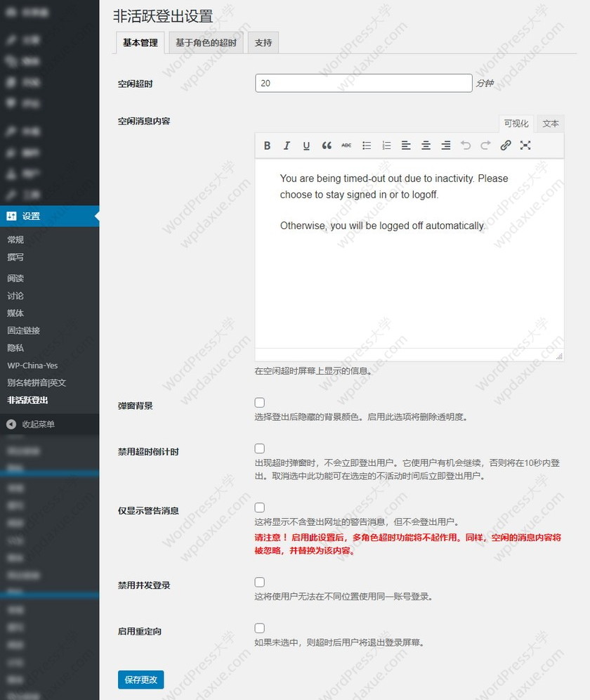Create a numbered list
Viewport: 590px width, 700px height.
tap(386, 145)
